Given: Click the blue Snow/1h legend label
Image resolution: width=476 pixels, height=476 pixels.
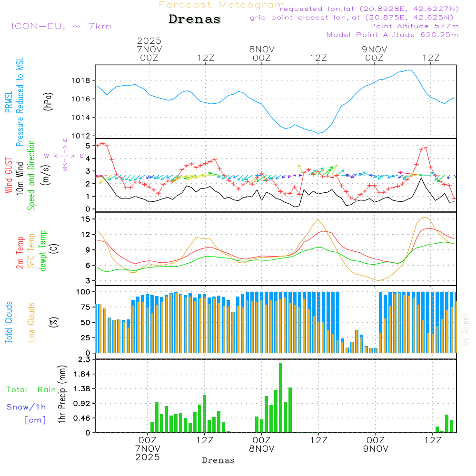Looking at the screenshot, I should pos(27,407).
